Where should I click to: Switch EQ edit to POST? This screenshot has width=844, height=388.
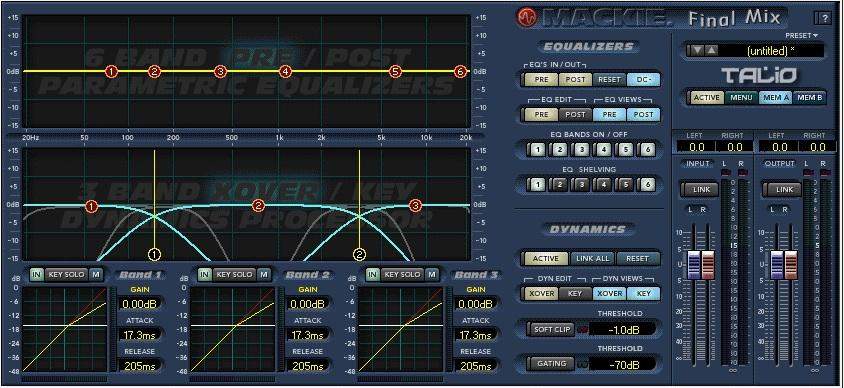pos(574,115)
